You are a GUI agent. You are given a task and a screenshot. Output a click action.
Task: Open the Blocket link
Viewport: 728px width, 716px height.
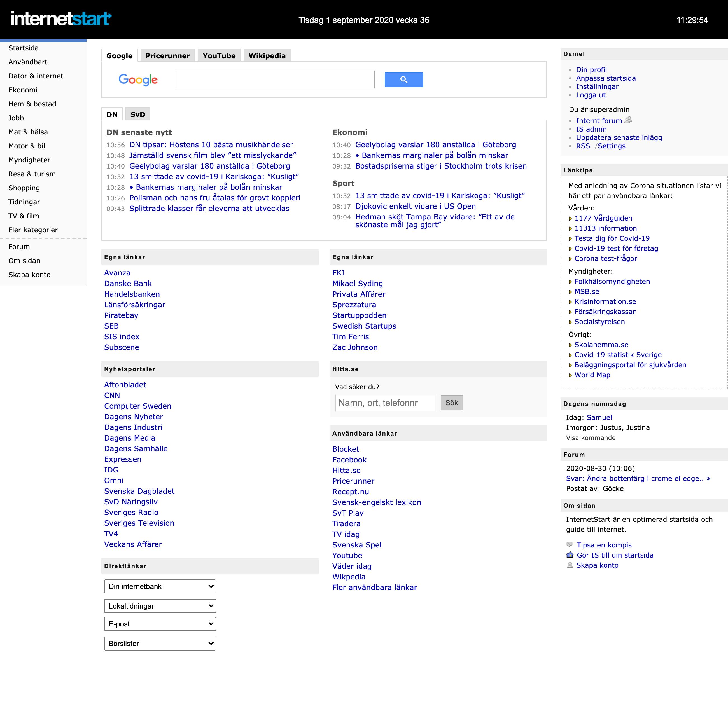pos(346,449)
